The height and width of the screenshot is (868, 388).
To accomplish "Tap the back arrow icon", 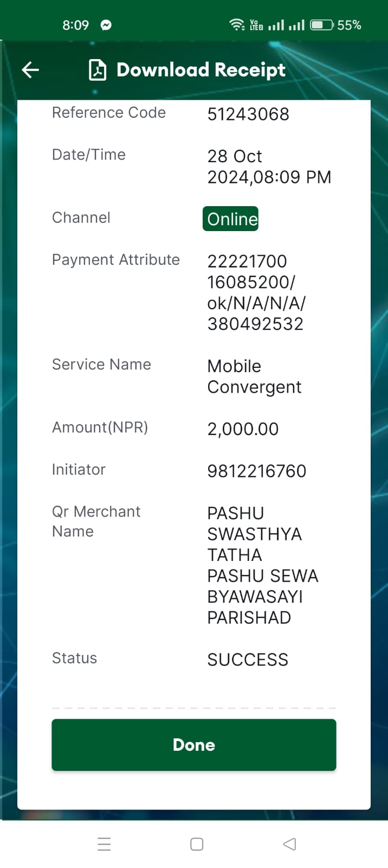I will click(30, 69).
